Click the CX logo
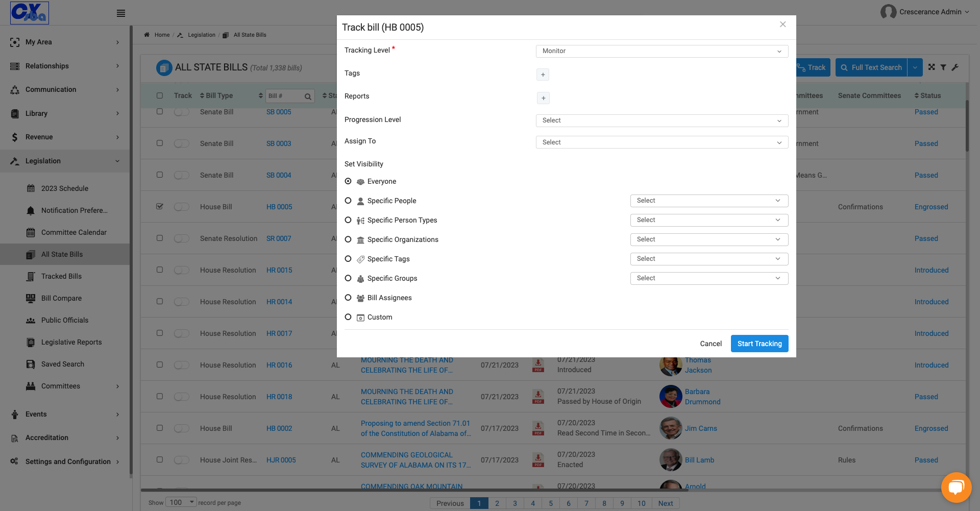The width and height of the screenshot is (980, 511). (30, 13)
